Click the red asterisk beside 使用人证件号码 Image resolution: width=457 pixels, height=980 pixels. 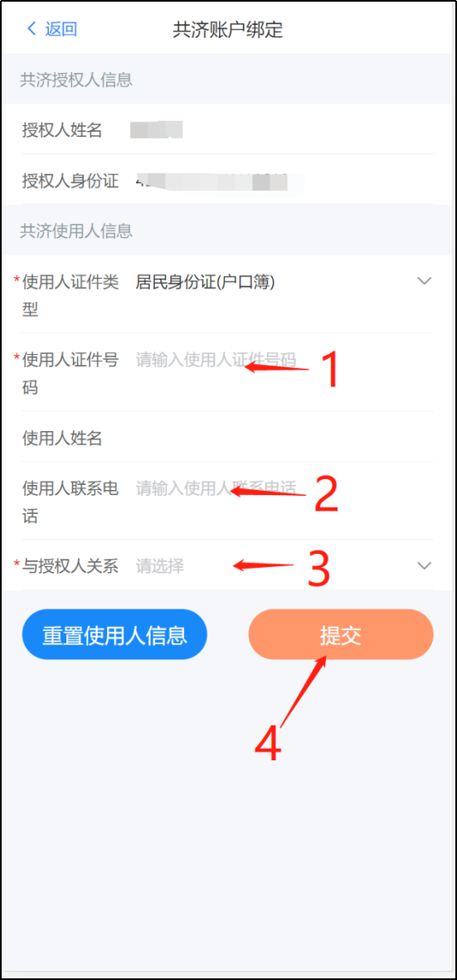pos(17,357)
